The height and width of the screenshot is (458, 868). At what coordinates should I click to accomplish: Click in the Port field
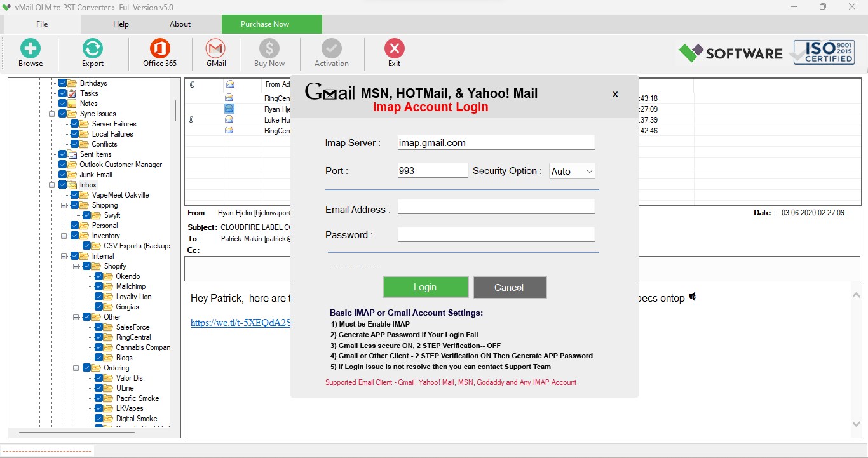point(433,171)
